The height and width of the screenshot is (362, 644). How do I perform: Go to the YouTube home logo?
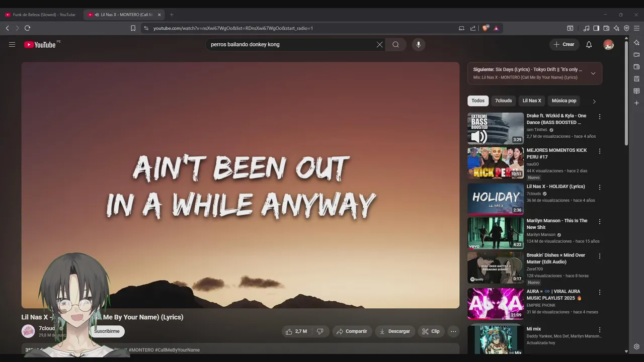click(x=40, y=44)
